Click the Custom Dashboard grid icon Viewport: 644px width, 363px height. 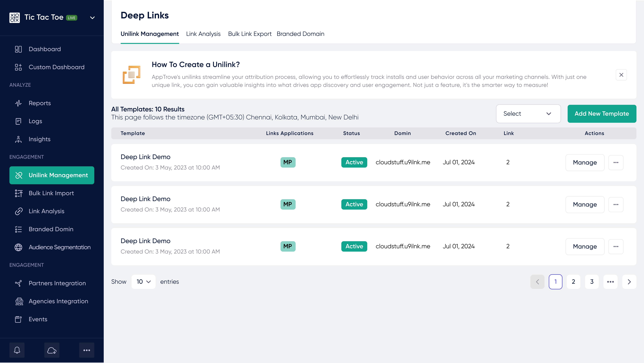click(18, 67)
